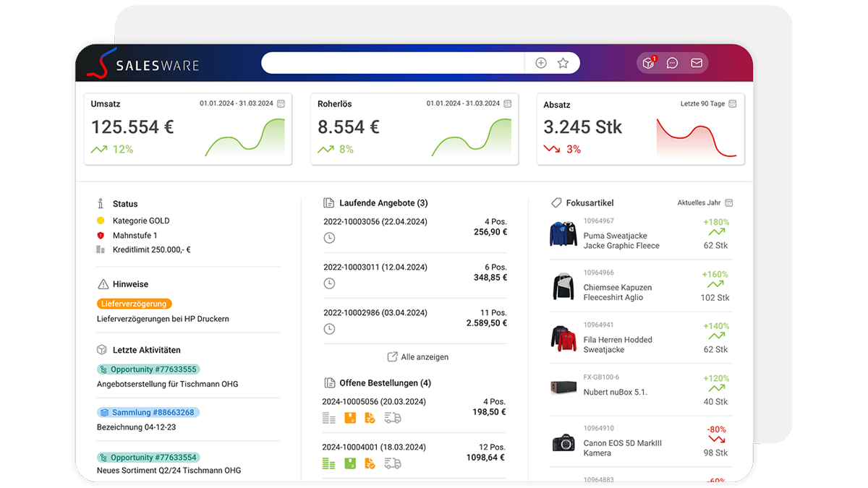The width and height of the screenshot is (868, 488).
Task: Click the Aktuelles Jahr calendar icon for Fokusartikel
Action: [729, 203]
